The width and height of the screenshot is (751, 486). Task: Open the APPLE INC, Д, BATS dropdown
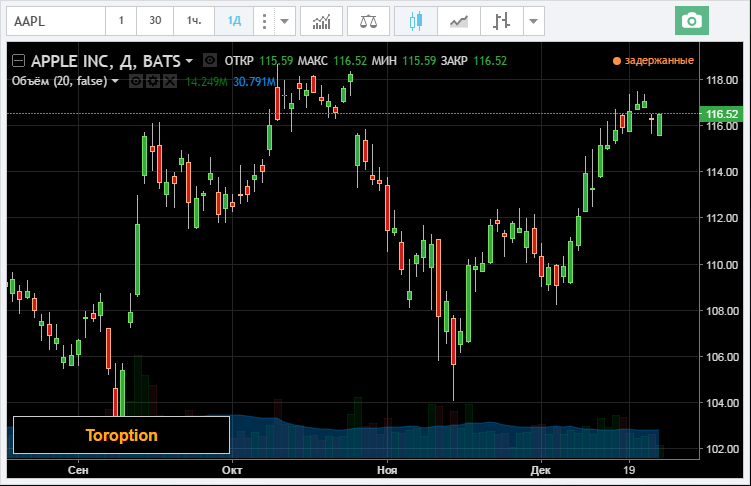(x=189, y=61)
